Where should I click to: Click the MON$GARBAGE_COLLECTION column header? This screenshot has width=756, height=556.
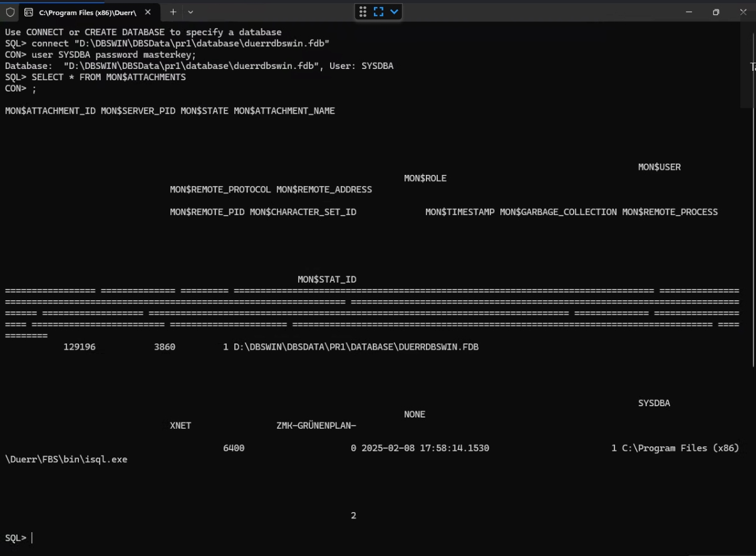click(558, 212)
